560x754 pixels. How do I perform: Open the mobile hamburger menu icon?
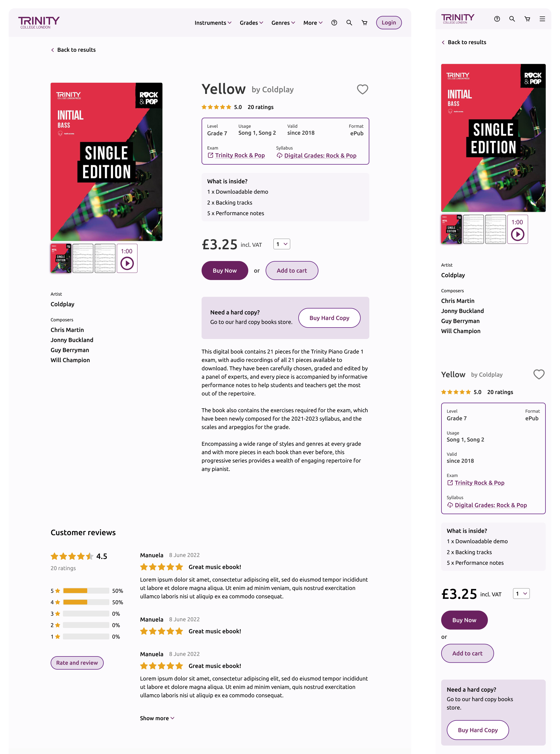pyautogui.click(x=542, y=19)
